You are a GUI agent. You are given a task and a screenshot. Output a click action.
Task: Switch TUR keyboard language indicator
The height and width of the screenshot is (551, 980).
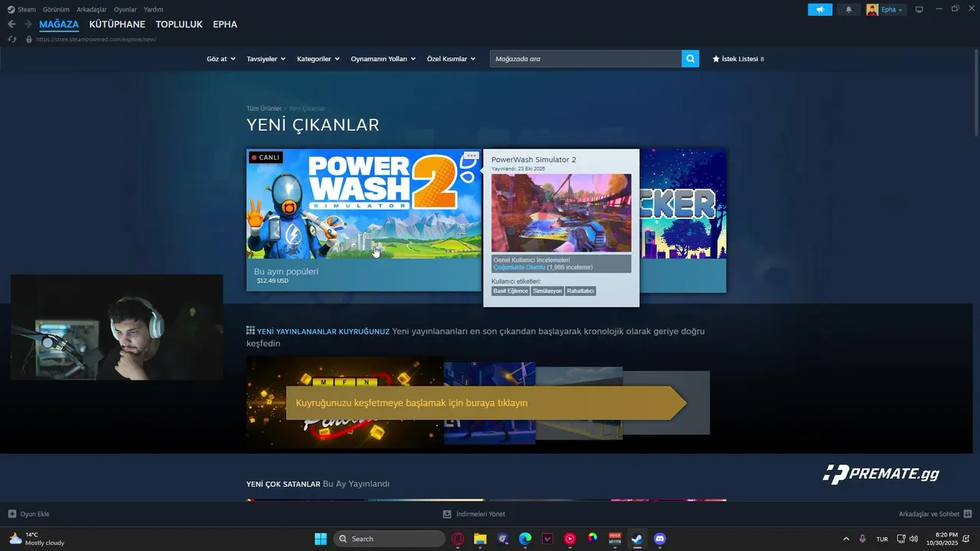tap(882, 539)
